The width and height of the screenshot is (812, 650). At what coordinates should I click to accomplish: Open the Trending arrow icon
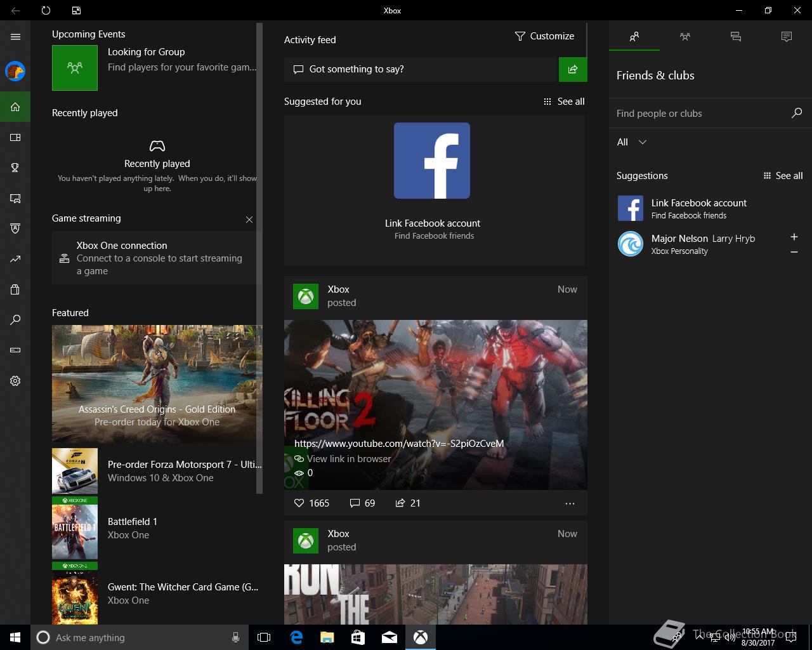(15, 259)
